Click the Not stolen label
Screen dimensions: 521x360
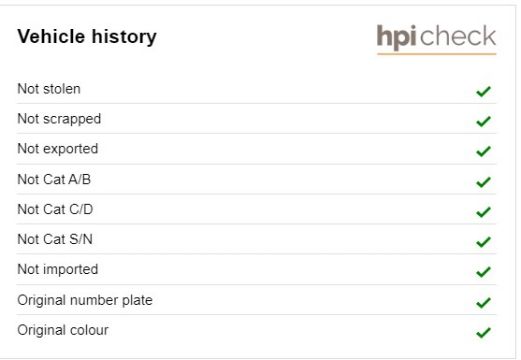[49, 89]
